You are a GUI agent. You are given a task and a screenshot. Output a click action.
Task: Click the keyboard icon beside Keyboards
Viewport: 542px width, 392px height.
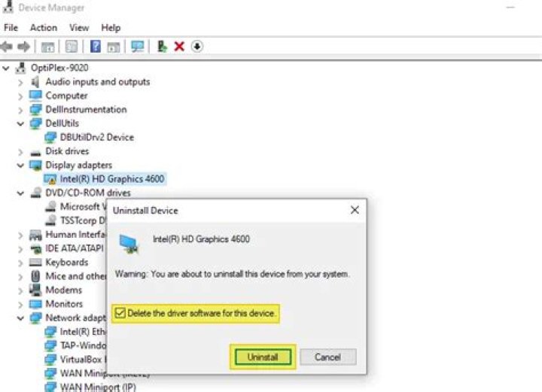(x=35, y=263)
